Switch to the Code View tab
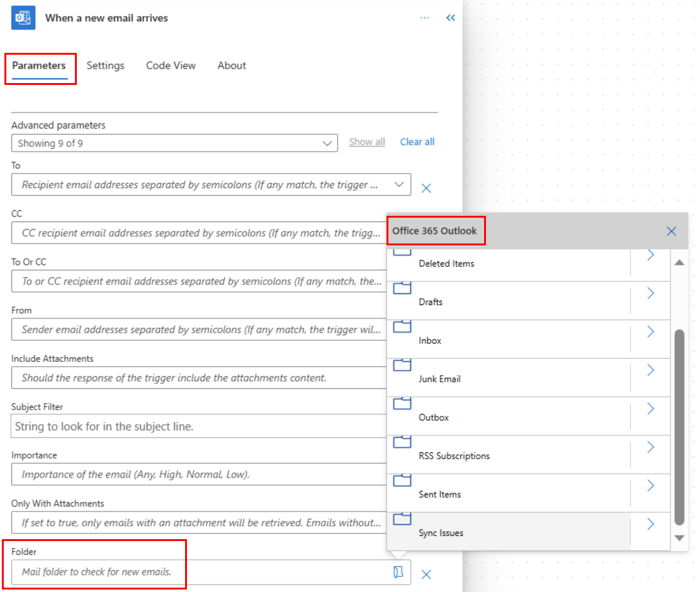The width and height of the screenshot is (700, 592). point(171,65)
